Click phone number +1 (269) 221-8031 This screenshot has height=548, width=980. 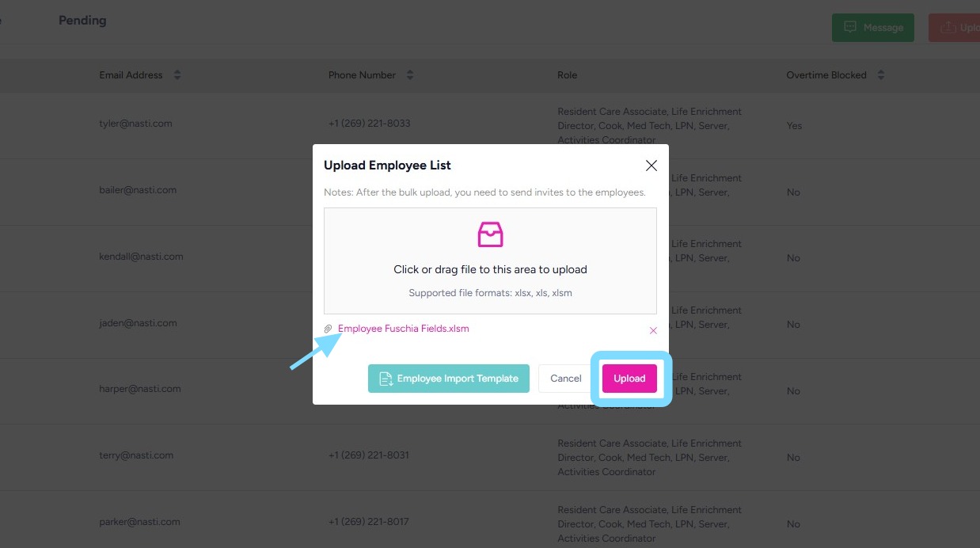tap(369, 455)
